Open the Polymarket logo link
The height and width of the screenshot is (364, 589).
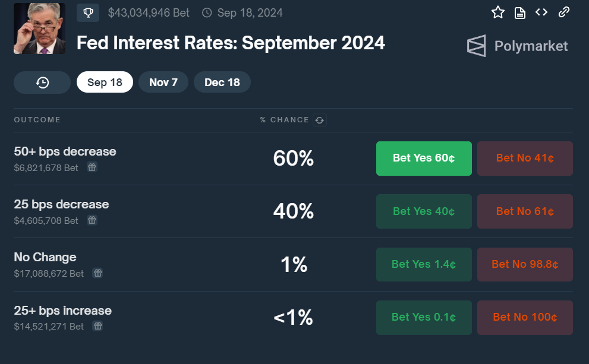[x=517, y=46]
